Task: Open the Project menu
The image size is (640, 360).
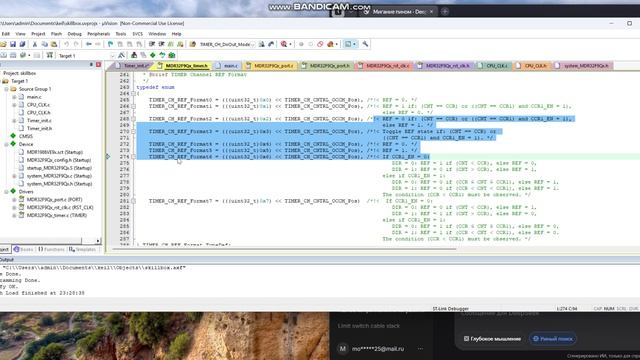Action: point(38,34)
